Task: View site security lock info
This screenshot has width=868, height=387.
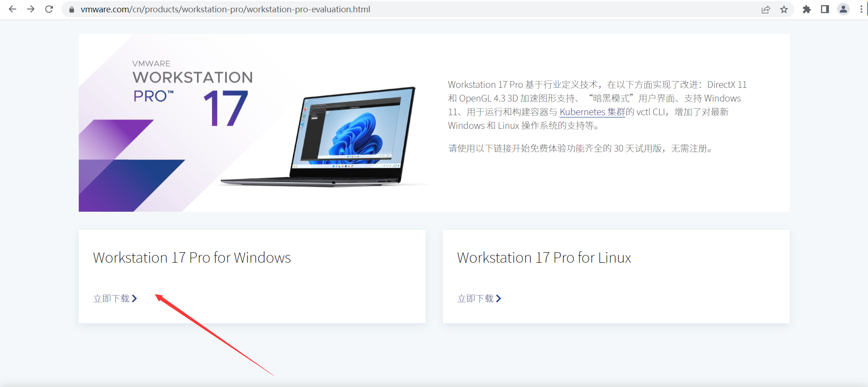Action: tap(71, 9)
